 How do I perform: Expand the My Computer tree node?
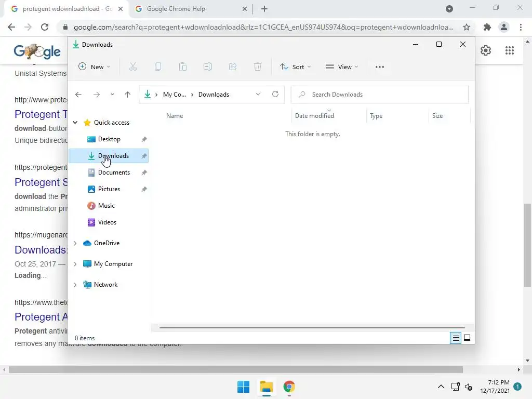[x=75, y=264]
